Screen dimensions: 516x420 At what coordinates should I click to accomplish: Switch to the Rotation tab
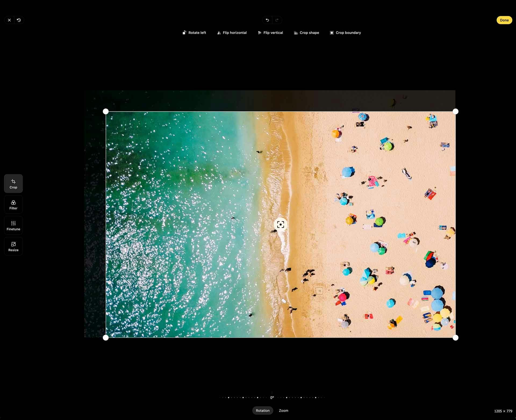[263, 411]
